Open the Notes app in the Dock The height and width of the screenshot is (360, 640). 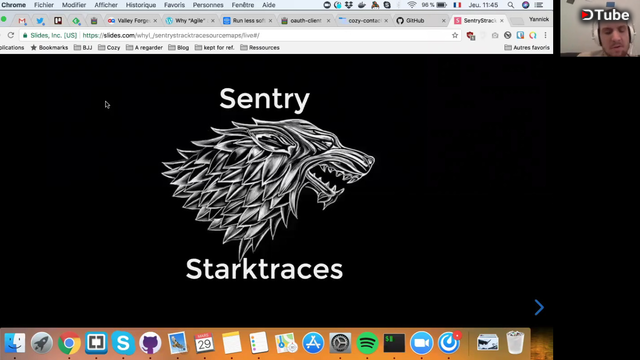click(232, 342)
